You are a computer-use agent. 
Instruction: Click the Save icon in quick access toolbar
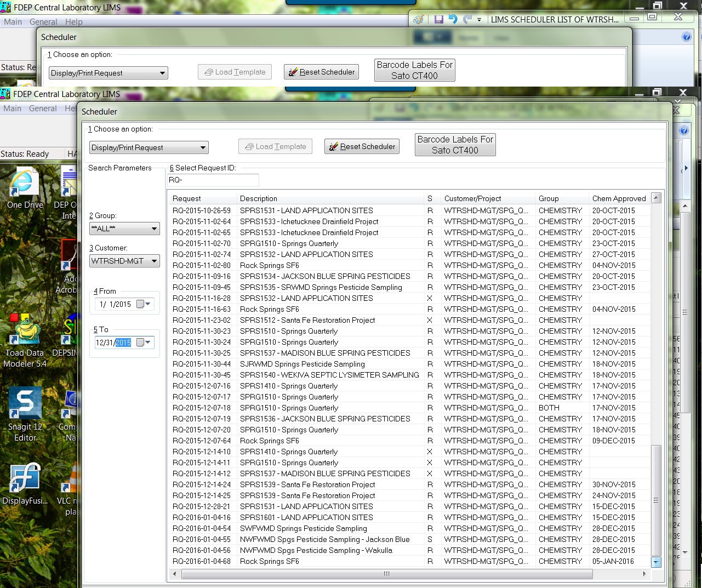(x=438, y=19)
